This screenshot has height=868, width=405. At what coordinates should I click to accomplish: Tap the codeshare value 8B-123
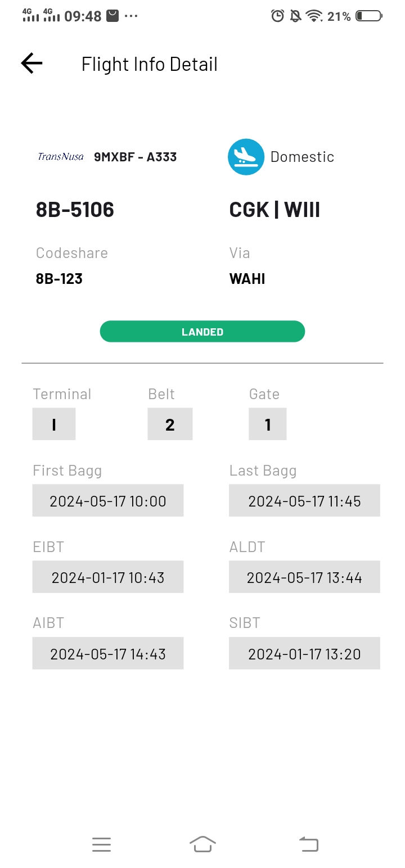pyautogui.click(x=58, y=278)
